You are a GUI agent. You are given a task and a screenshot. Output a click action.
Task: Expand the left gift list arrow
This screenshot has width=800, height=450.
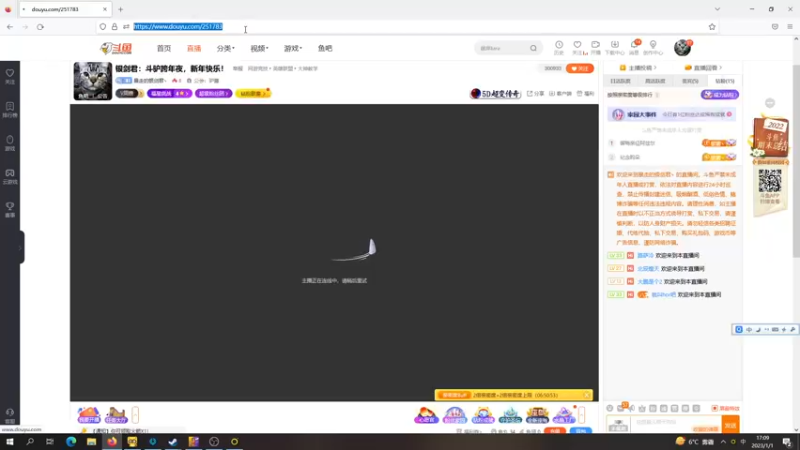click(135, 415)
